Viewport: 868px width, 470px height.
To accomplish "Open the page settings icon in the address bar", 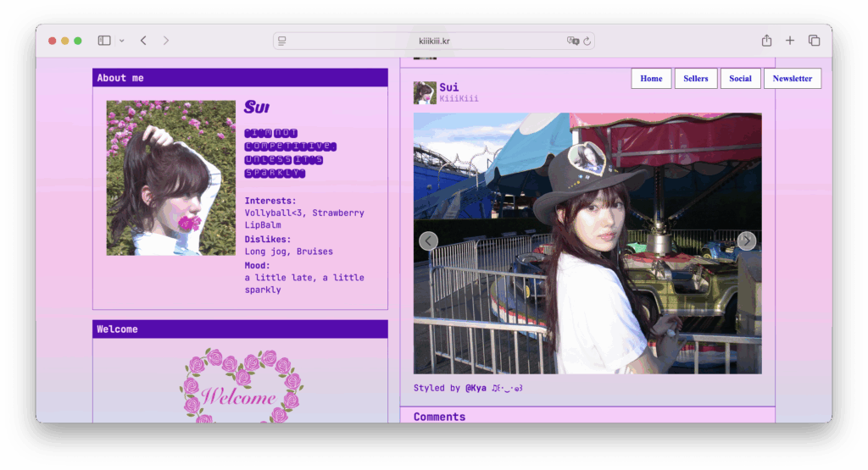I will click(282, 41).
